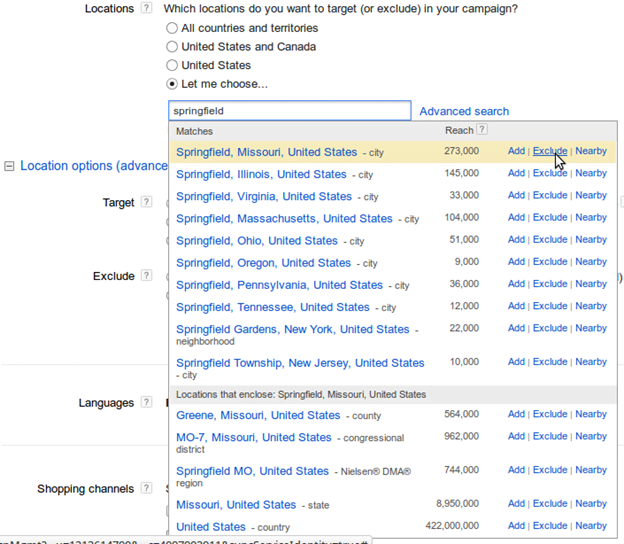This screenshot has height=544, width=624.
Task: Click the Shopping channels help icon
Action: click(146, 488)
